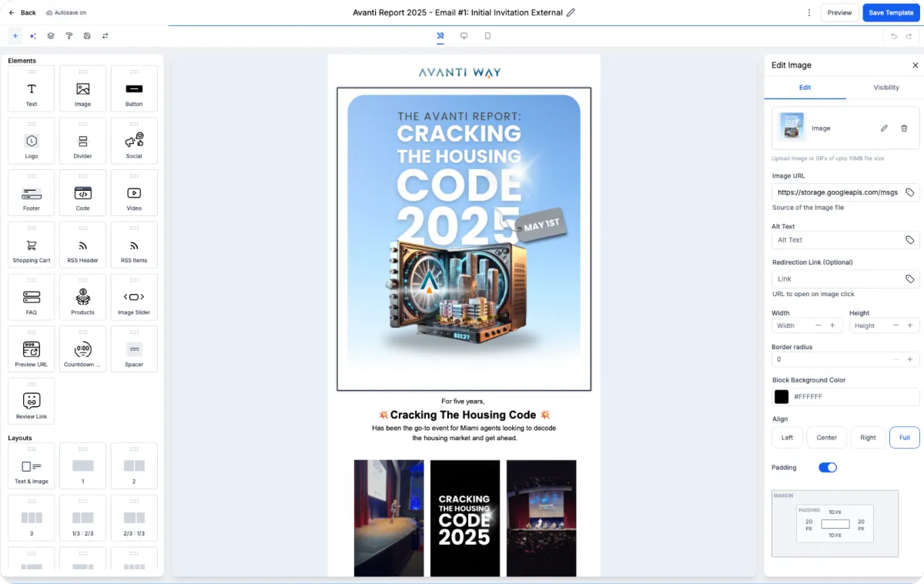The height and width of the screenshot is (584, 924).
Task: Select the Products element
Action: [x=82, y=297]
